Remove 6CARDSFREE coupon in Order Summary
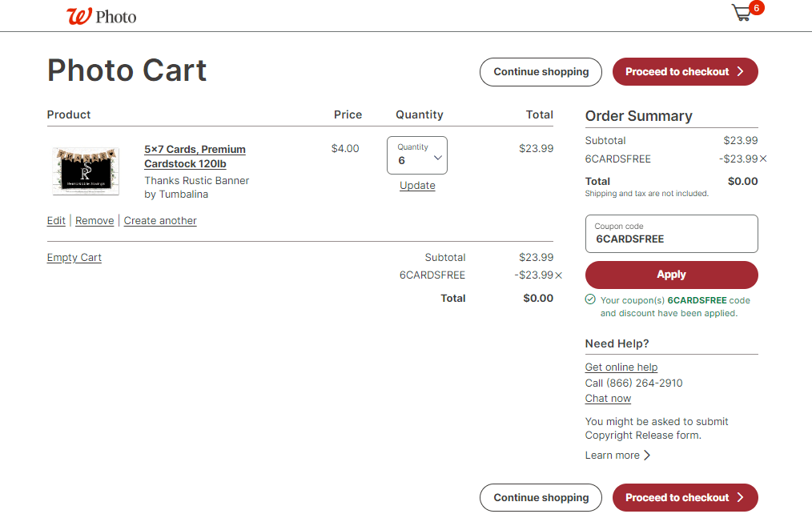The height and width of the screenshot is (530, 812). pyautogui.click(x=763, y=159)
